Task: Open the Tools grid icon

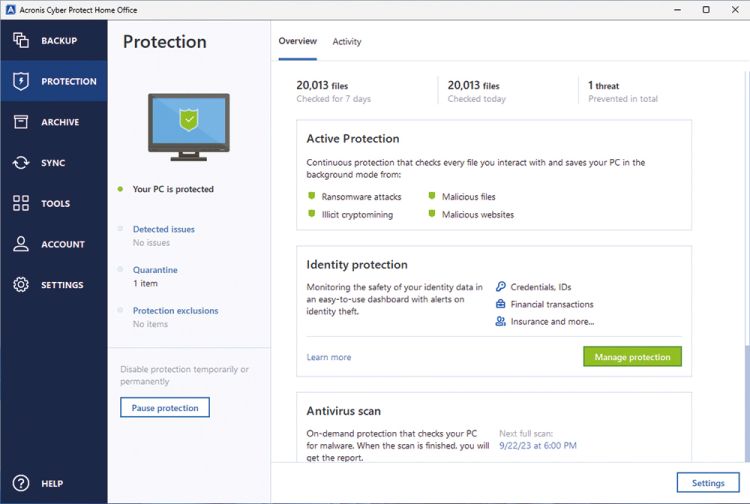Action: pos(21,203)
